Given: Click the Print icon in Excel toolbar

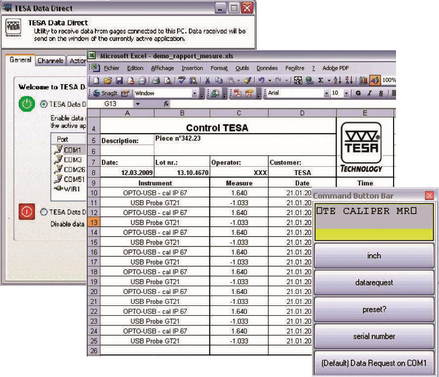Looking at the screenshot, I should click(x=156, y=80).
